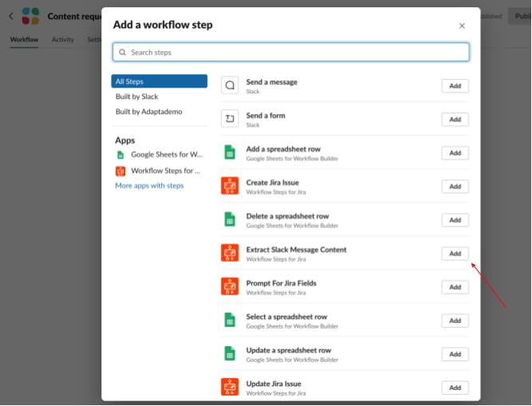Click the Delete a spreadsheet row title

point(287,216)
